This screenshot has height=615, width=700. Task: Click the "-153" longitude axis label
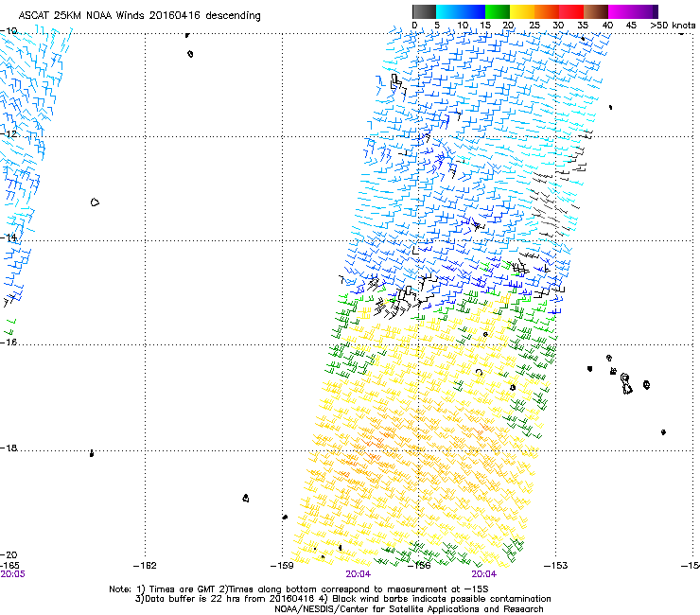tap(556, 566)
